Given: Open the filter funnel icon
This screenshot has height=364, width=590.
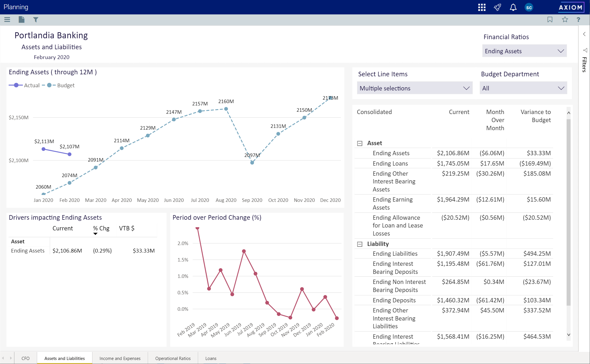Looking at the screenshot, I should pyautogui.click(x=36, y=20).
